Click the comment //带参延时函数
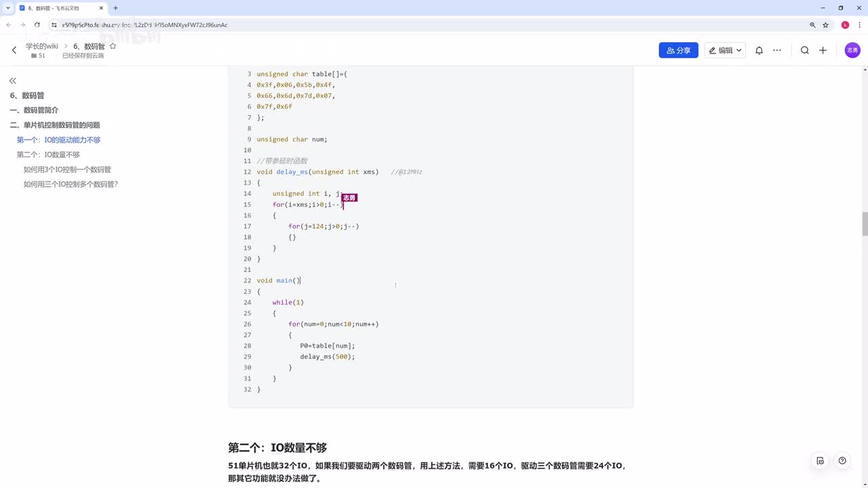 pos(281,161)
